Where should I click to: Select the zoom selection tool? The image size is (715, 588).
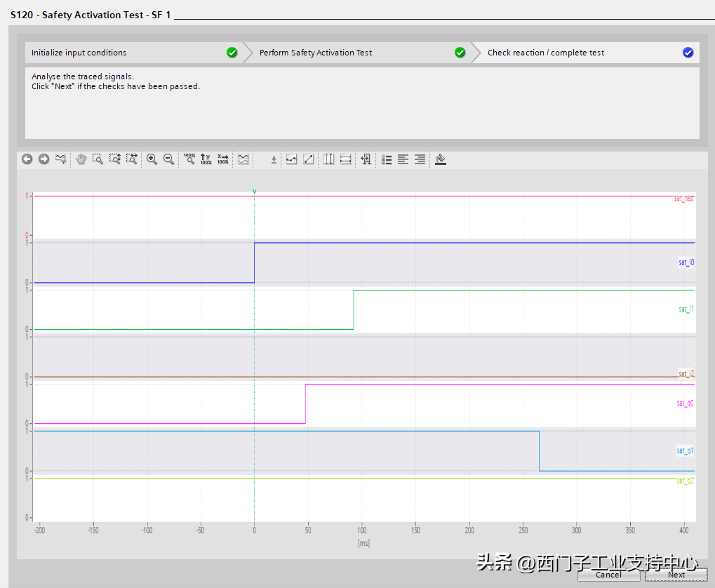click(98, 159)
